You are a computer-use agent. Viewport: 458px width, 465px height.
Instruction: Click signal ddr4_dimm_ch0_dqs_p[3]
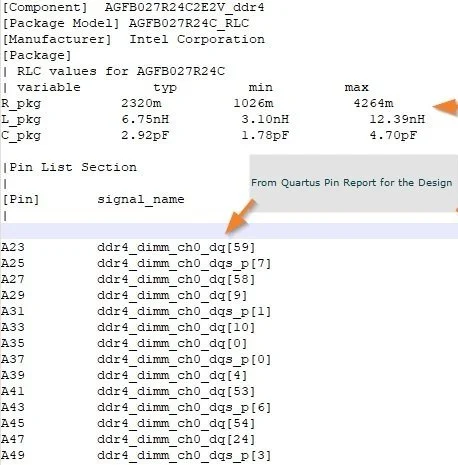pyautogui.click(x=184, y=456)
